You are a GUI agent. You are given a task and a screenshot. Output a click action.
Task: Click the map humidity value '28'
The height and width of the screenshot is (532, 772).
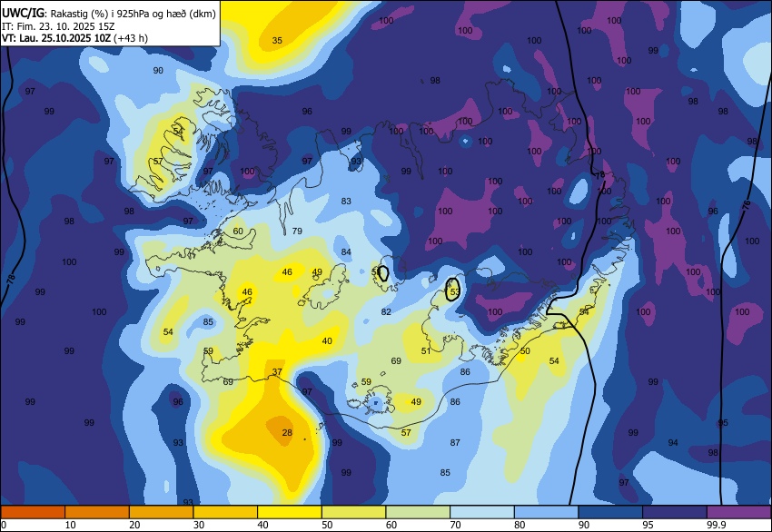[287, 432]
